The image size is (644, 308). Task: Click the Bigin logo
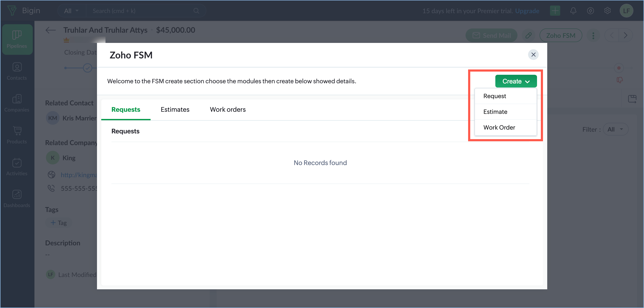(23, 10)
